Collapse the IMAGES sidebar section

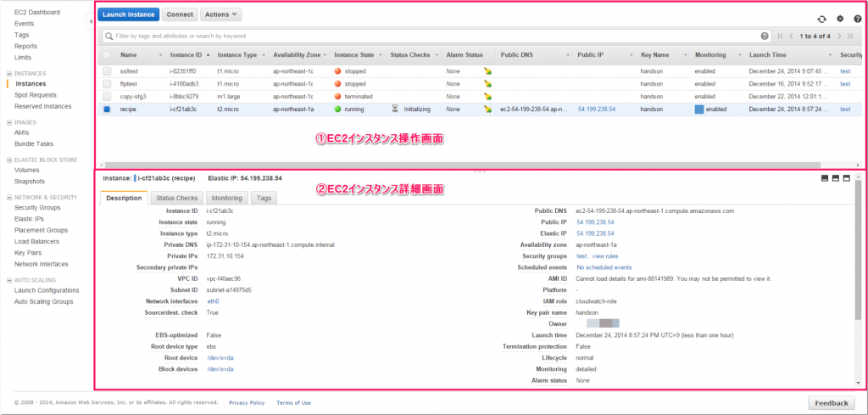point(8,122)
